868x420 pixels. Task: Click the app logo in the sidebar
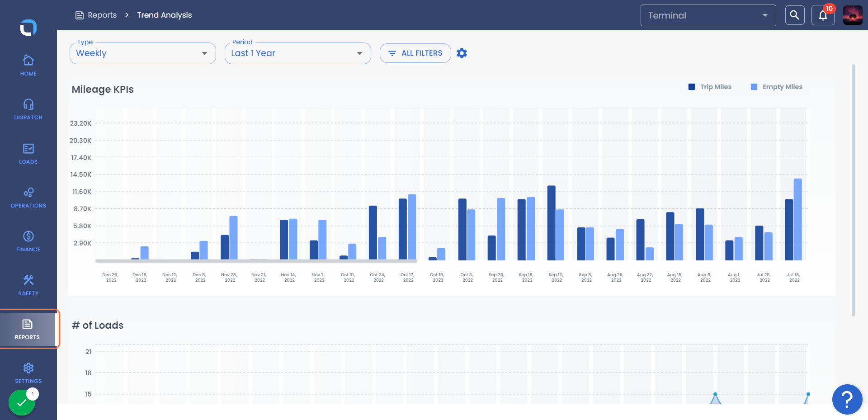pyautogui.click(x=28, y=28)
